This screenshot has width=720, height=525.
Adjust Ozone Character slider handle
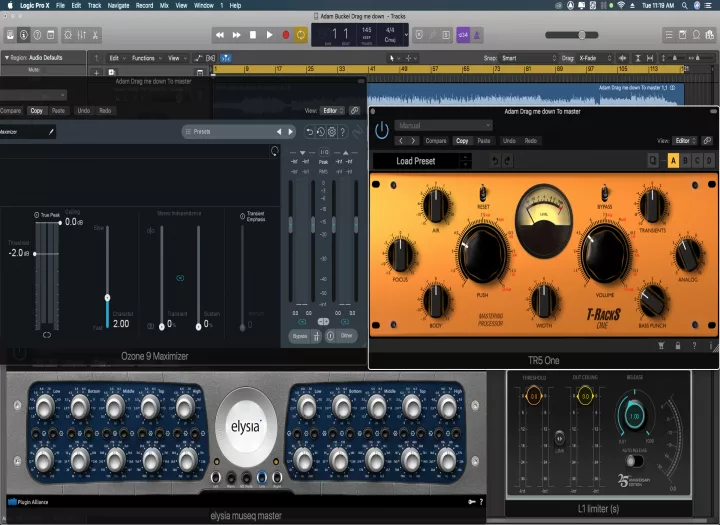(x=107, y=298)
